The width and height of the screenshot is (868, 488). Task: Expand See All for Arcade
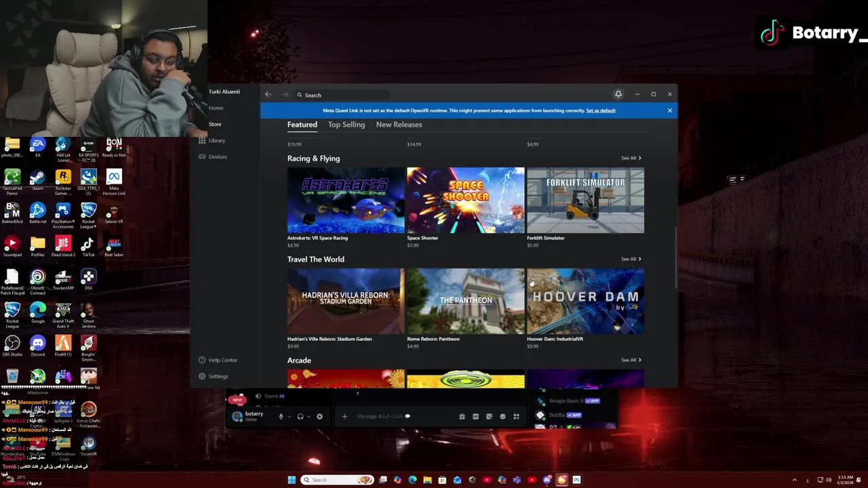pos(631,360)
